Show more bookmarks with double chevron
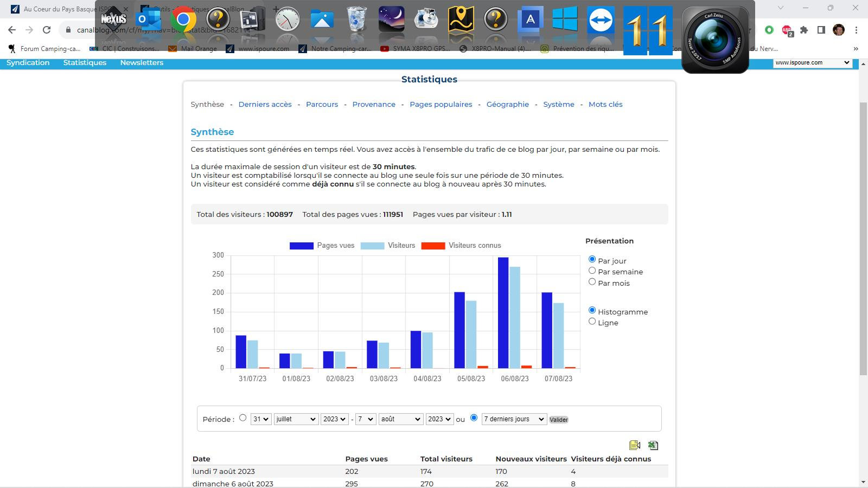868x488 pixels. pyautogui.click(x=856, y=49)
